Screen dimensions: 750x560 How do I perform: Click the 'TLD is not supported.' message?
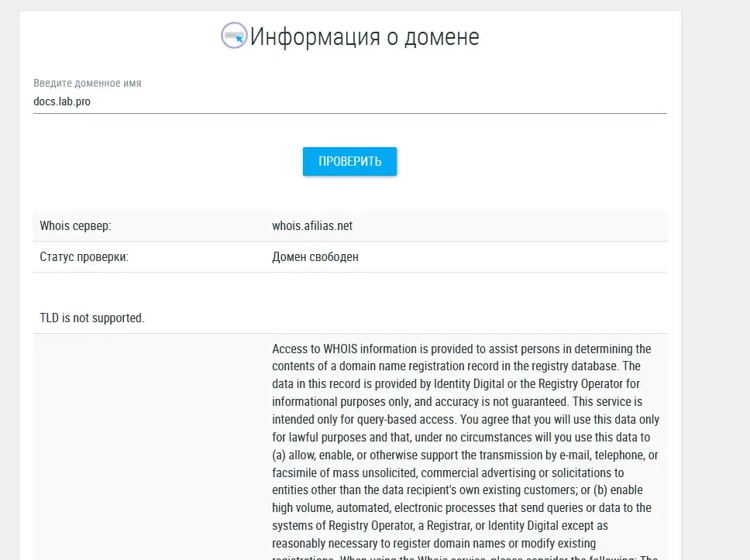[x=92, y=318]
